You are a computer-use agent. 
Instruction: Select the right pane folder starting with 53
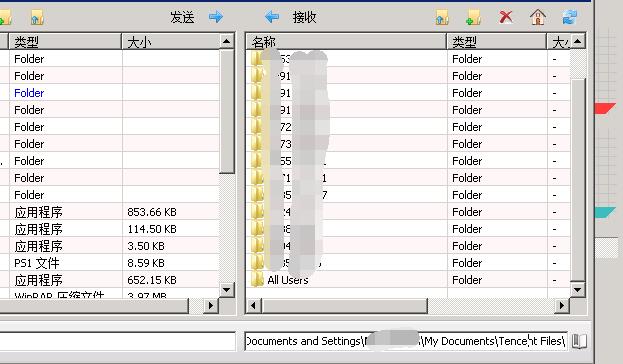pyautogui.click(x=408, y=59)
